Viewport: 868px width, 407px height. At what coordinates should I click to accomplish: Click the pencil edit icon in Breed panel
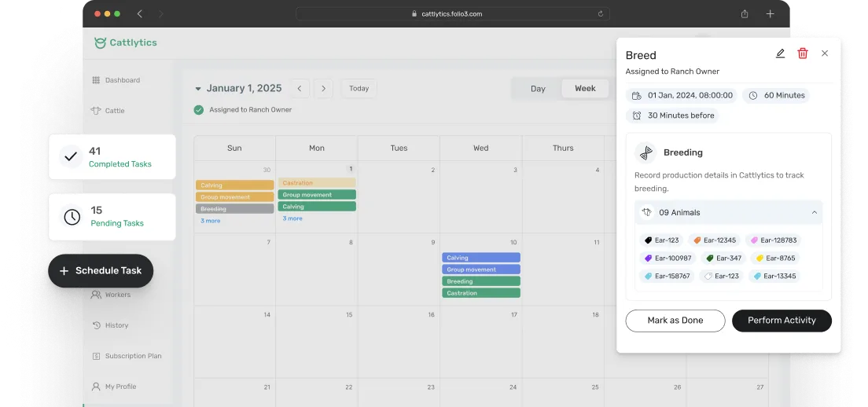click(x=780, y=53)
